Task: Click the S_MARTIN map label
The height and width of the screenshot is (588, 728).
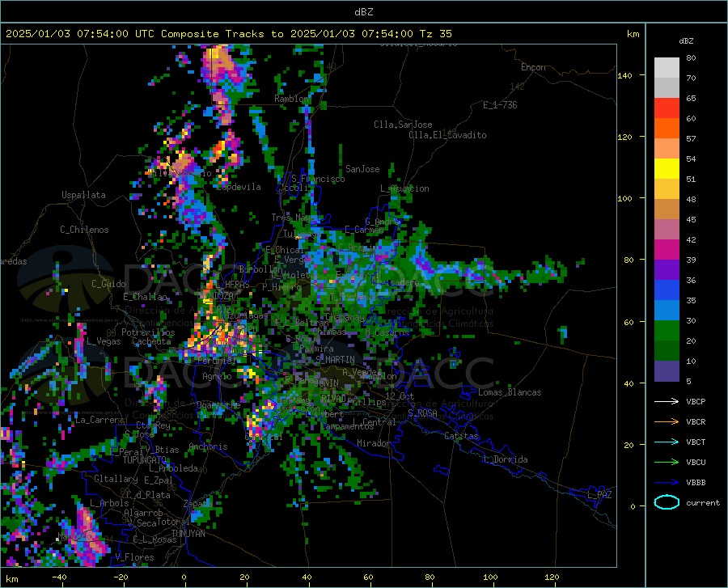Action: [x=335, y=360]
